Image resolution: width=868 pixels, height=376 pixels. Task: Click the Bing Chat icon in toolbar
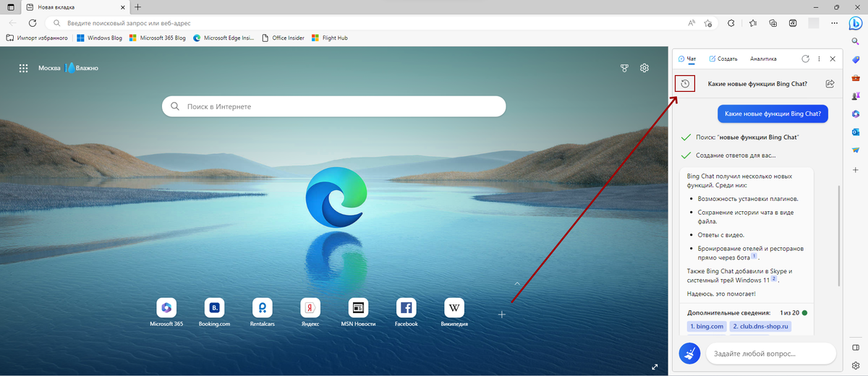854,22
